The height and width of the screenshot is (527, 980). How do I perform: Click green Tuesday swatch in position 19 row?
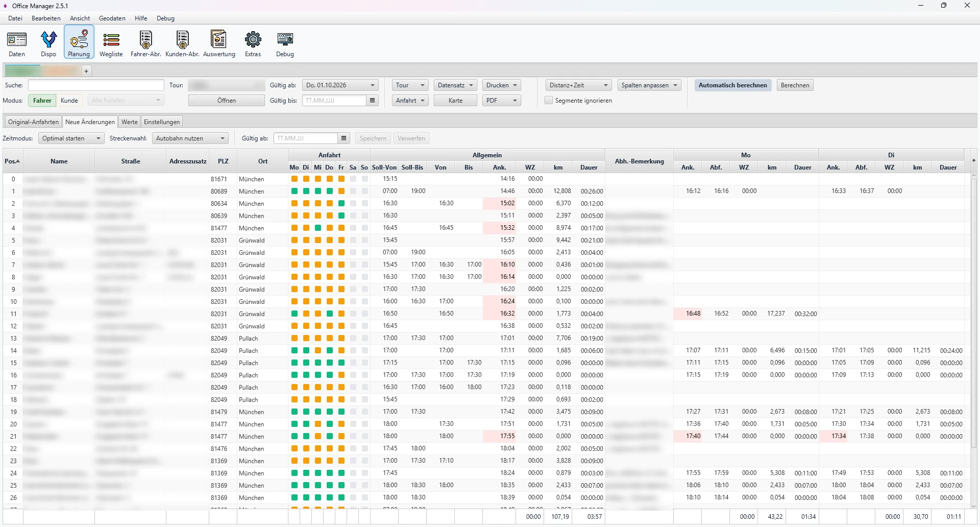pyautogui.click(x=306, y=412)
